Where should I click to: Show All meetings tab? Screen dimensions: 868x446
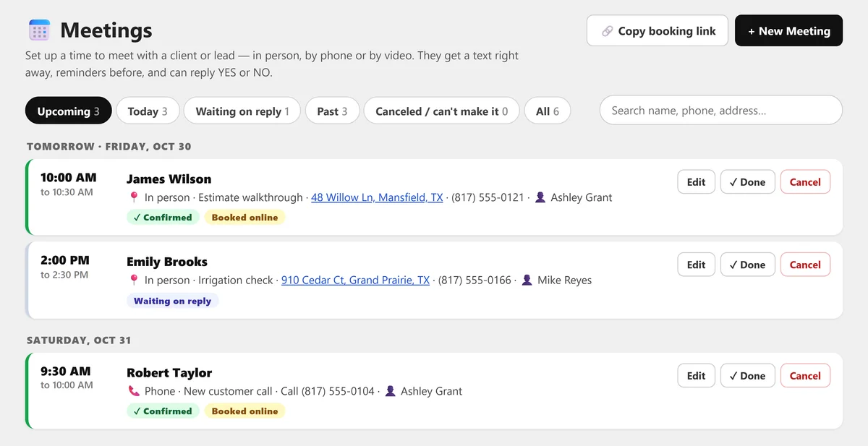point(548,111)
